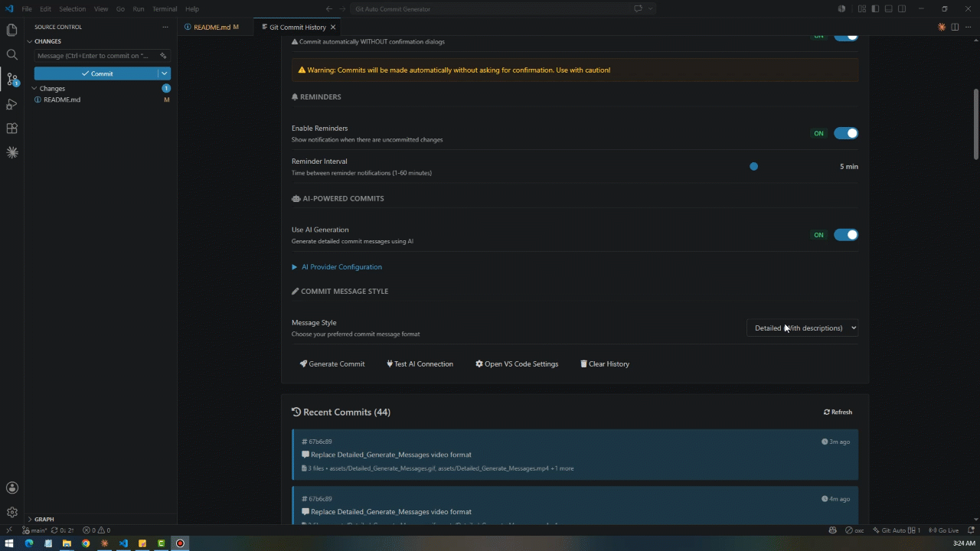Image resolution: width=980 pixels, height=551 pixels.
Task: Click the editor vertical scrollbar thumb
Action: pos(976,124)
